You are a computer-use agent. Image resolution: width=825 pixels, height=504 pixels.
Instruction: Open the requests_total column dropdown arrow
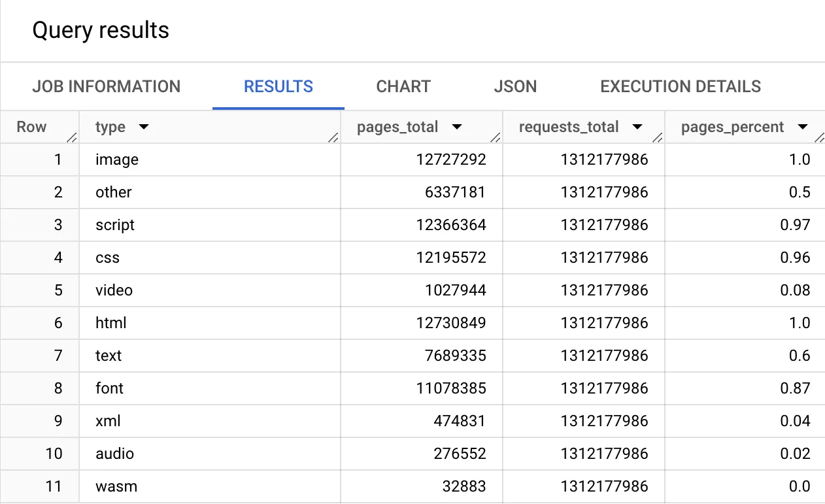tap(637, 127)
